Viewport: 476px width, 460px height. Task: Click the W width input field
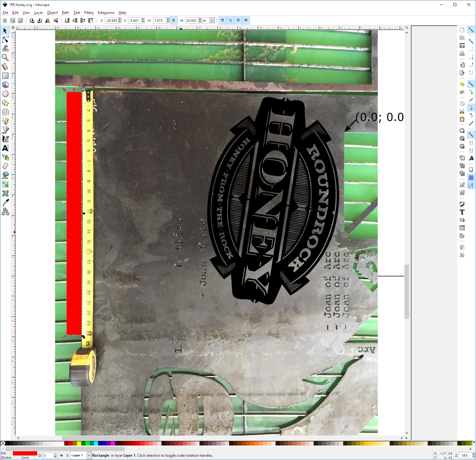tap(160, 21)
